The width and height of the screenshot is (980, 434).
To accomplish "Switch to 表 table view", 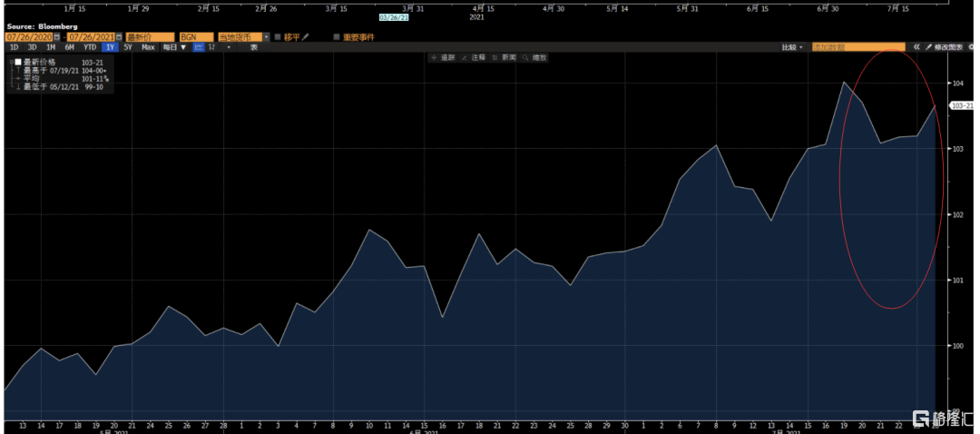I will (254, 47).
